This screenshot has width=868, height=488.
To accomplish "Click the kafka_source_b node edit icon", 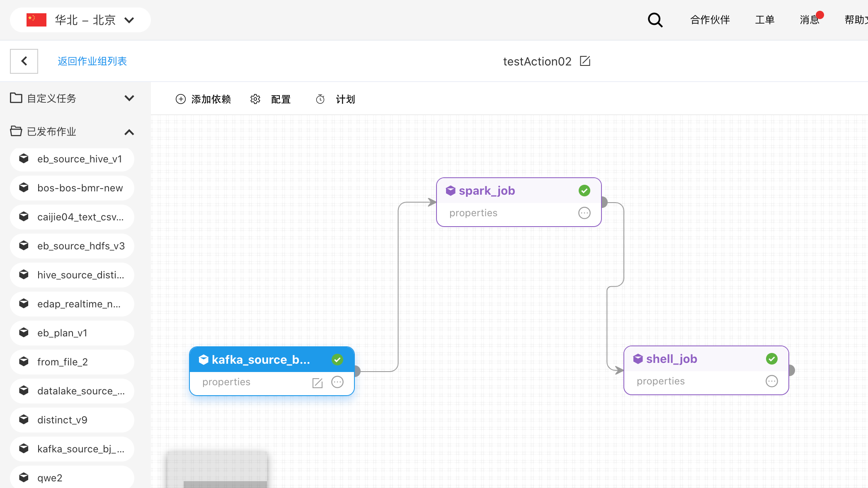I will [x=318, y=383].
